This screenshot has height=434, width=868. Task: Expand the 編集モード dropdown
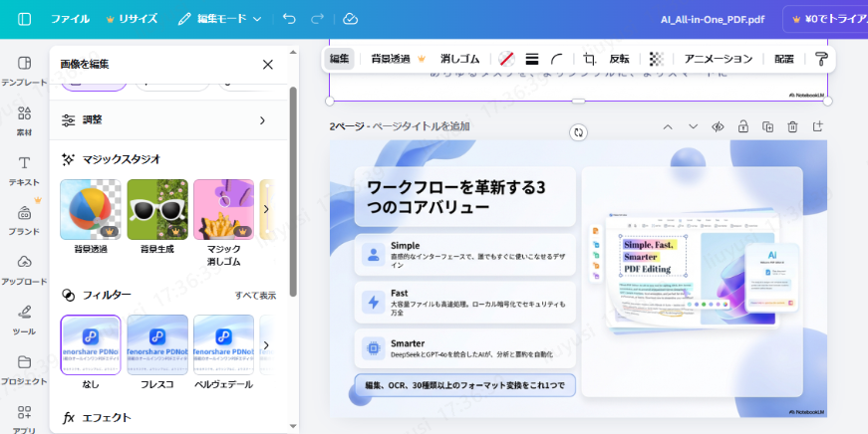(x=220, y=19)
